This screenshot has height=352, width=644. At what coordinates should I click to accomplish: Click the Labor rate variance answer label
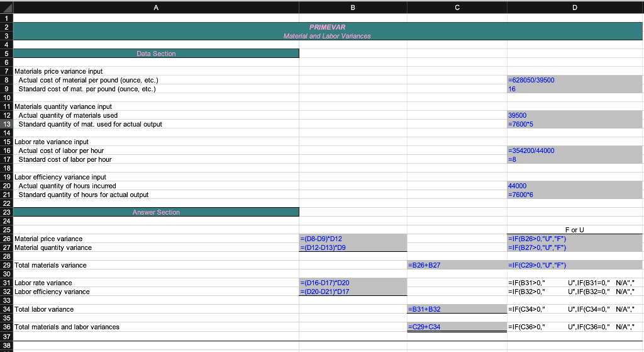coord(43,283)
